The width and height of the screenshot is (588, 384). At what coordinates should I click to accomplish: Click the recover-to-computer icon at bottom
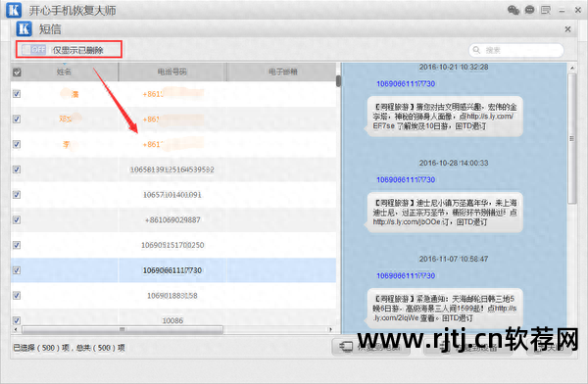click(x=346, y=347)
